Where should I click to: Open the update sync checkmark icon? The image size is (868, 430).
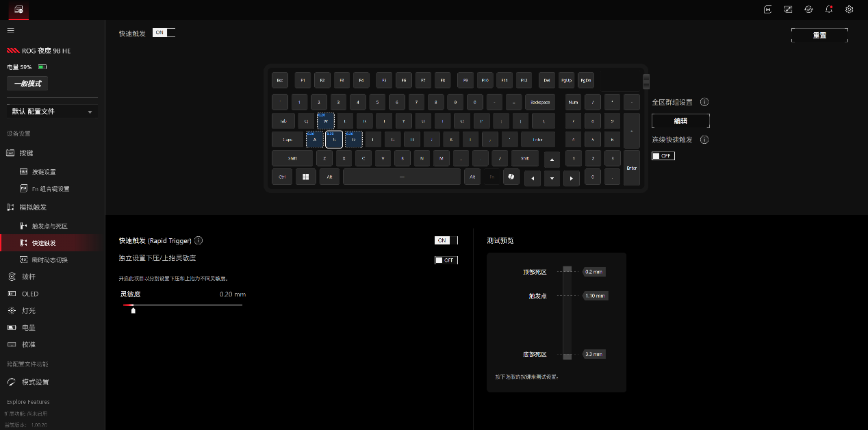tap(808, 9)
